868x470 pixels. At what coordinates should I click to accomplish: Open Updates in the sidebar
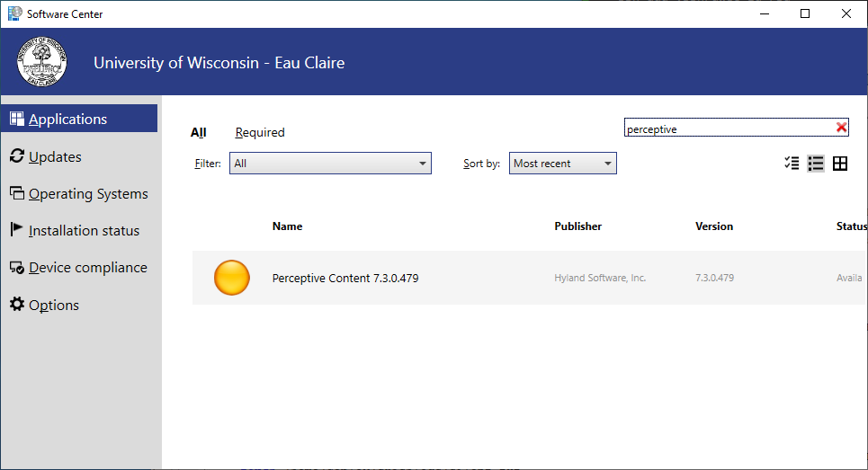click(x=54, y=156)
